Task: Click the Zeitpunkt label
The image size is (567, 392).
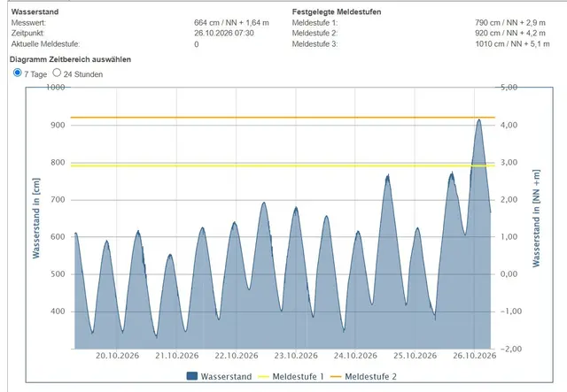Action: tap(27, 33)
